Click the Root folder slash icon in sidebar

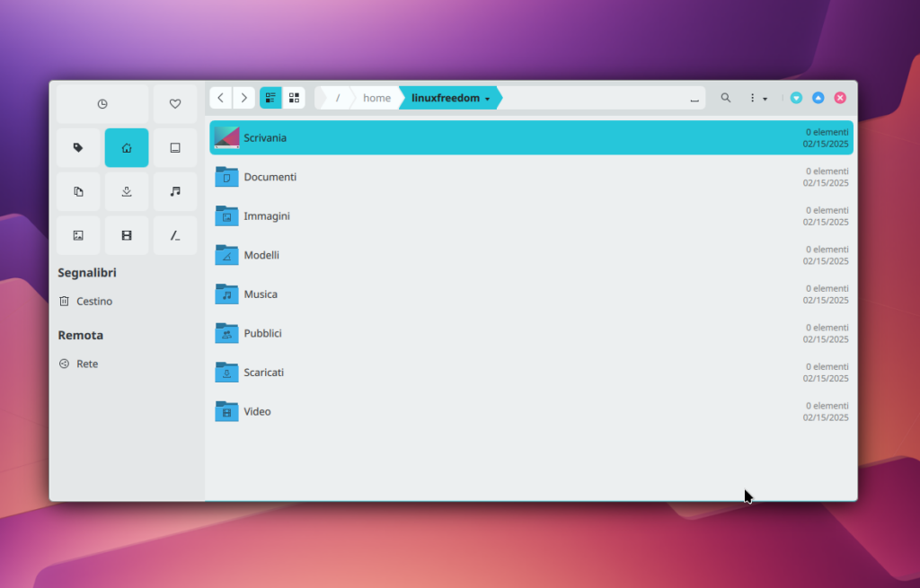(175, 235)
